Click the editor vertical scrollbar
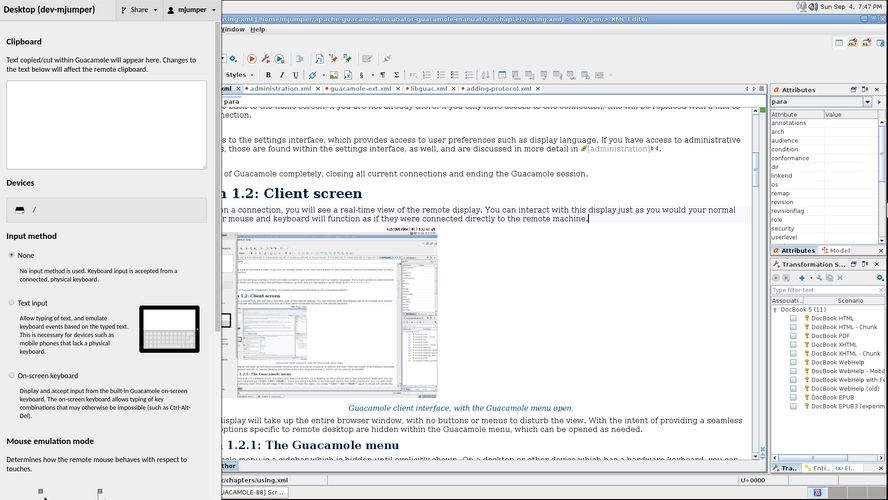The height and width of the screenshot is (500, 888). pyautogui.click(x=755, y=283)
